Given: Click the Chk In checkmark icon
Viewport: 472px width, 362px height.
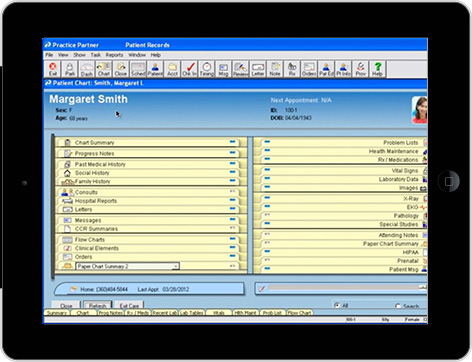Looking at the screenshot, I should point(189,69).
